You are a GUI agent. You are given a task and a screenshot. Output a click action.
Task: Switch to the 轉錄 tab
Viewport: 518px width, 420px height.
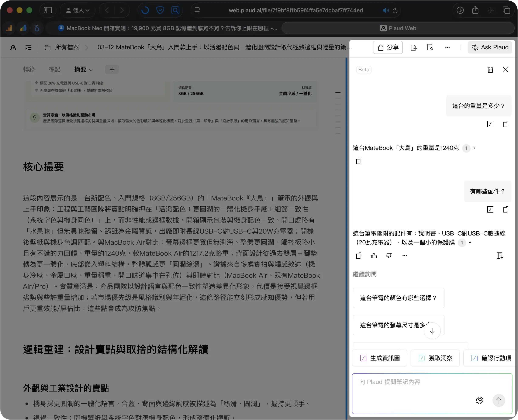pos(29,69)
